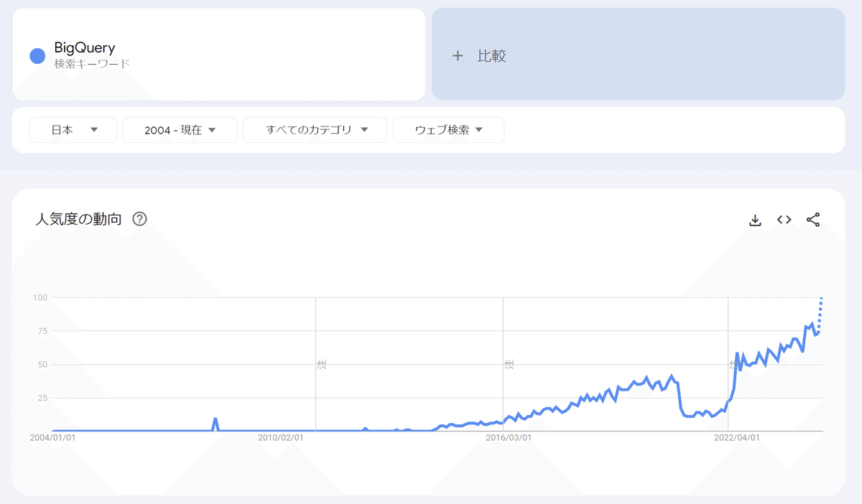
Task: Click the 50 value on the y-axis
Action: pos(42,365)
